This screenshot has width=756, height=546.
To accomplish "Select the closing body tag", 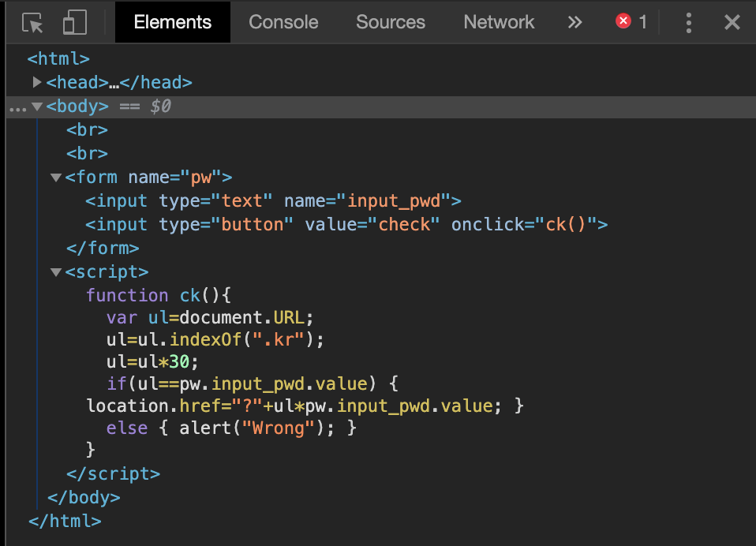I will (84, 497).
